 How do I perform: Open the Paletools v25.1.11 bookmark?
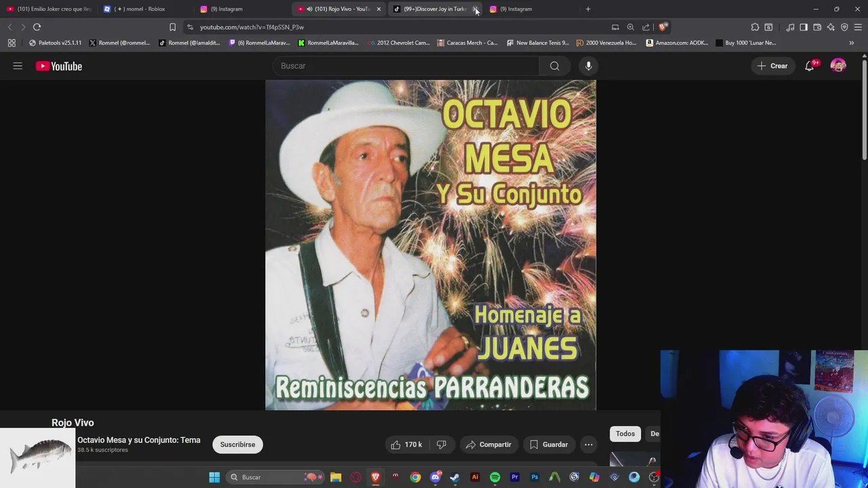click(x=55, y=43)
